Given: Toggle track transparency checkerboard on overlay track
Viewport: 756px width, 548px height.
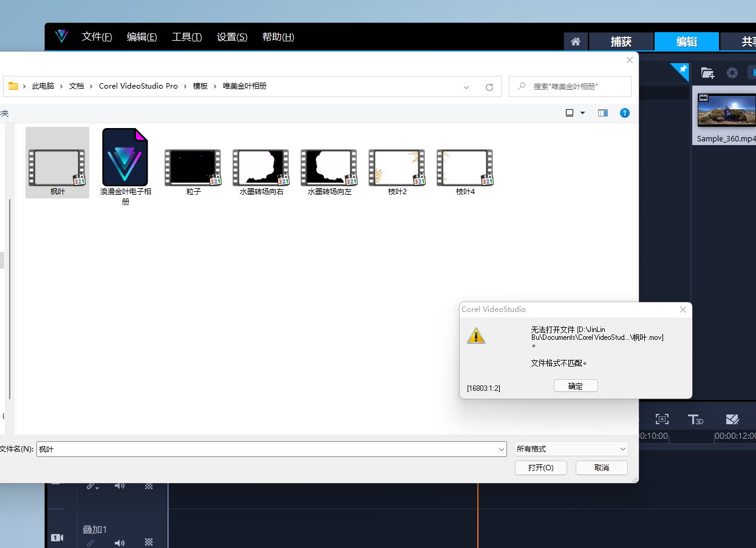Looking at the screenshot, I should pyautogui.click(x=149, y=543).
